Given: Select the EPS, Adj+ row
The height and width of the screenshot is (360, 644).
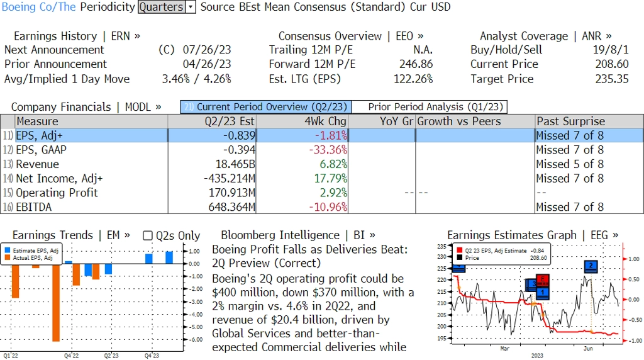Looking at the screenshot, I should pyautogui.click(x=322, y=135).
